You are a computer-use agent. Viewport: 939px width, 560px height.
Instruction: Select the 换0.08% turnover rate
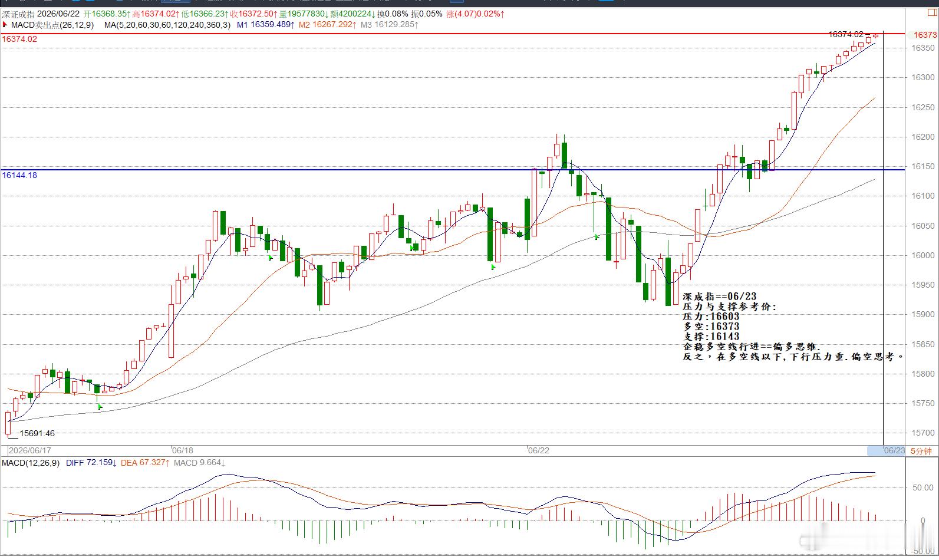pos(392,14)
